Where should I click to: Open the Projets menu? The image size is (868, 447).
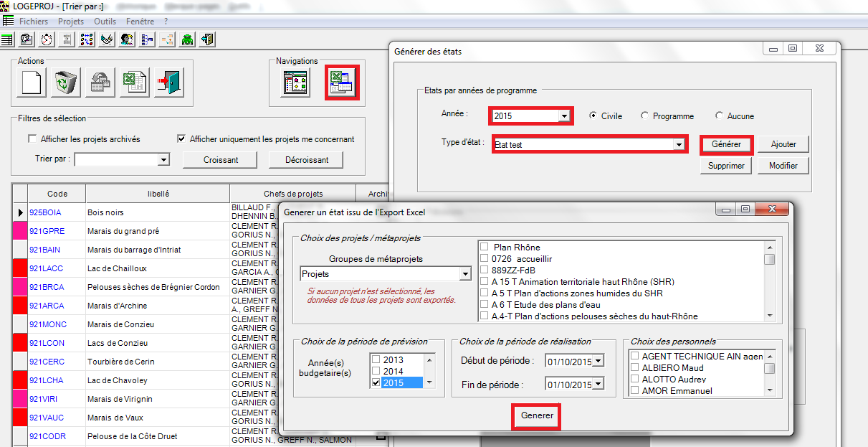pyautogui.click(x=70, y=21)
